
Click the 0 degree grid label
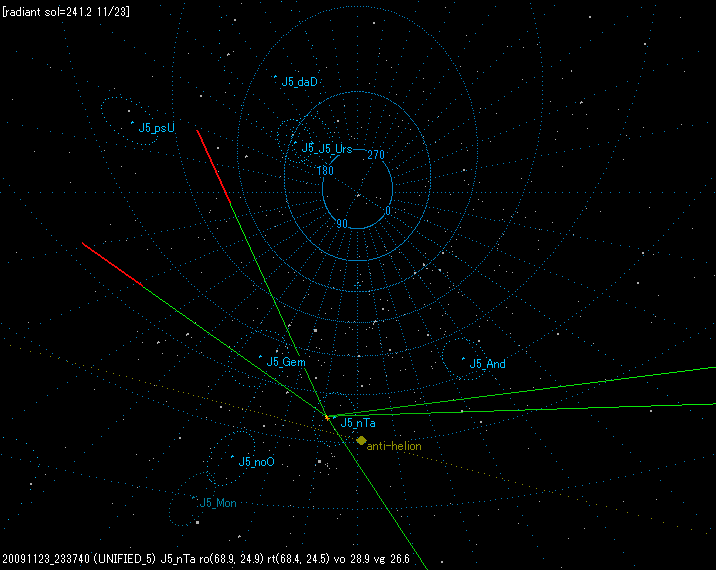388,211
